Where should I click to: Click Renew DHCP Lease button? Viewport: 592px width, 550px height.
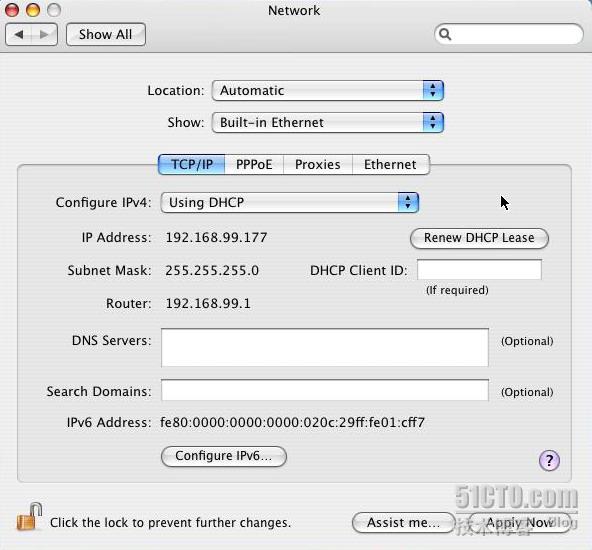pos(479,238)
